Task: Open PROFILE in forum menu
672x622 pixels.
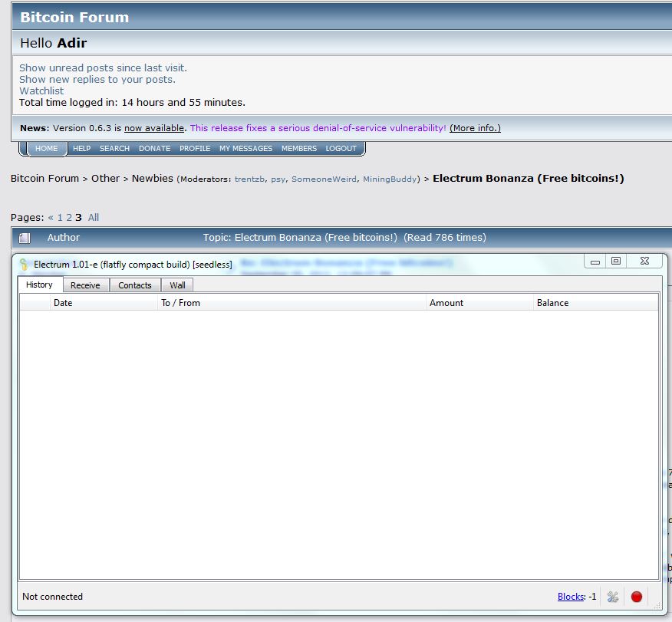Action: tap(195, 148)
